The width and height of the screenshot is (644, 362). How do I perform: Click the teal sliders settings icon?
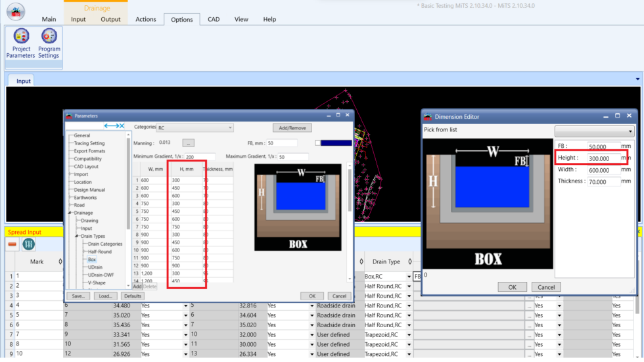29,244
